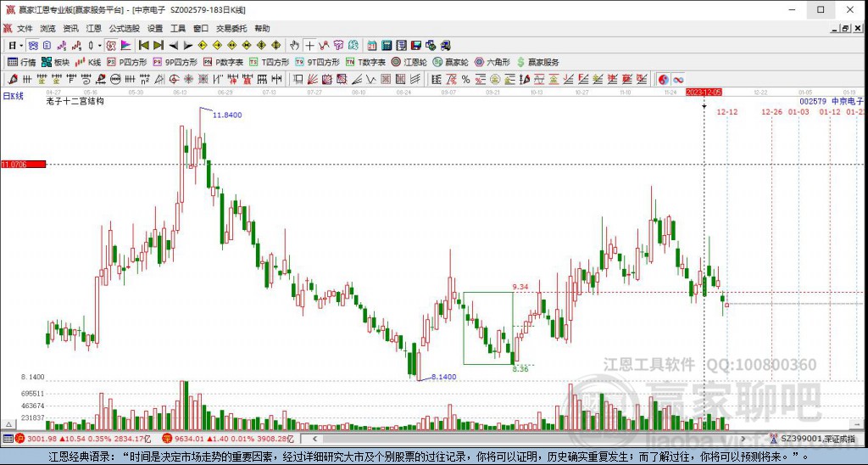The width and height of the screenshot is (868, 465).
Task: Click the colorful flag icon
Action: [x=125, y=46]
